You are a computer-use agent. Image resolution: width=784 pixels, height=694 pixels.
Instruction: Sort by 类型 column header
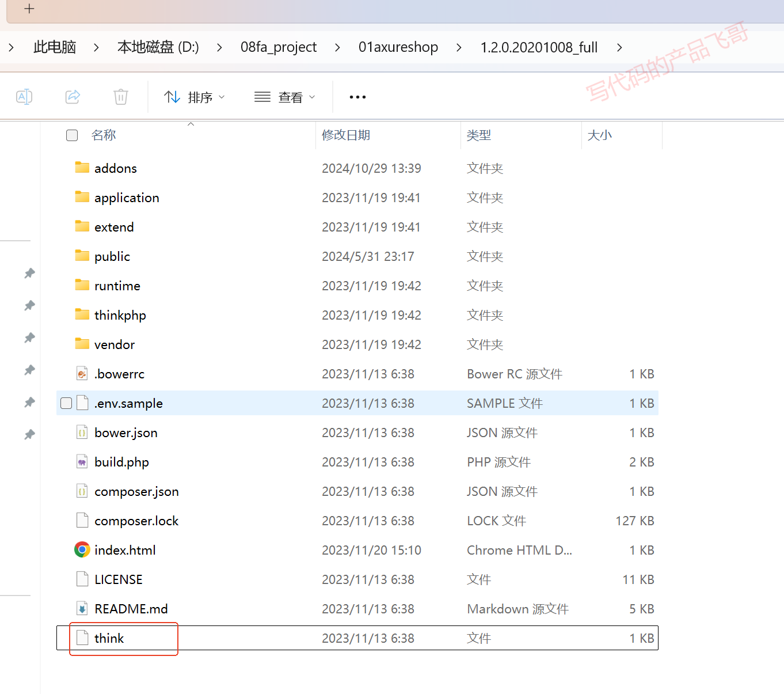479,135
